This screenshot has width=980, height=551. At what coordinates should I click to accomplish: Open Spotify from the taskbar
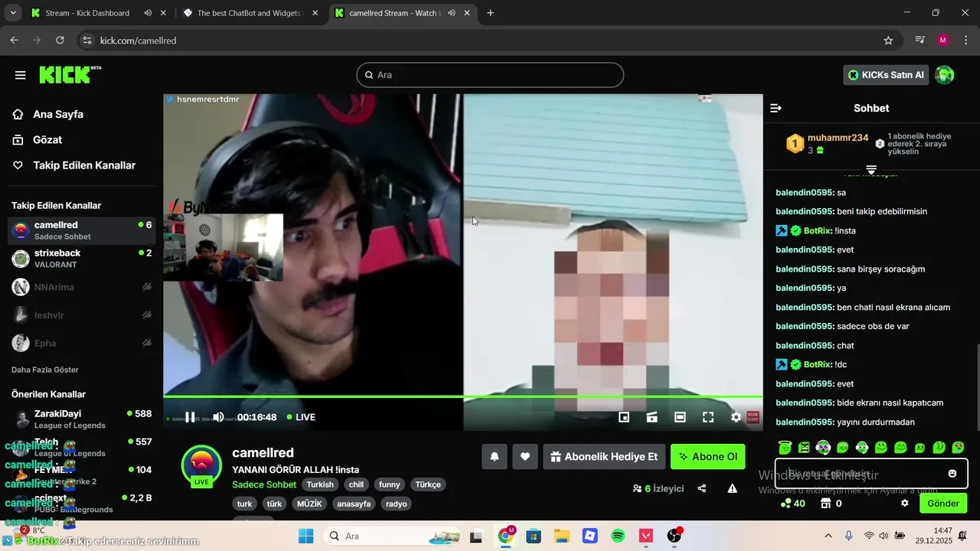(618, 536)
